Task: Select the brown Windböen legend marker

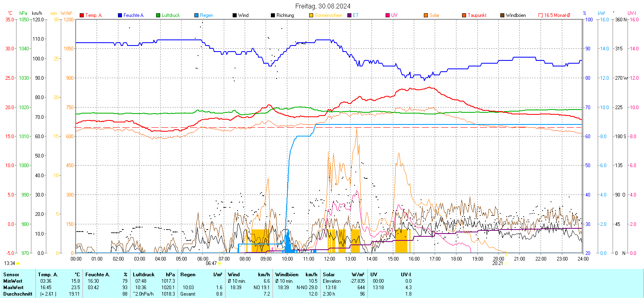Action: point(502,15)
